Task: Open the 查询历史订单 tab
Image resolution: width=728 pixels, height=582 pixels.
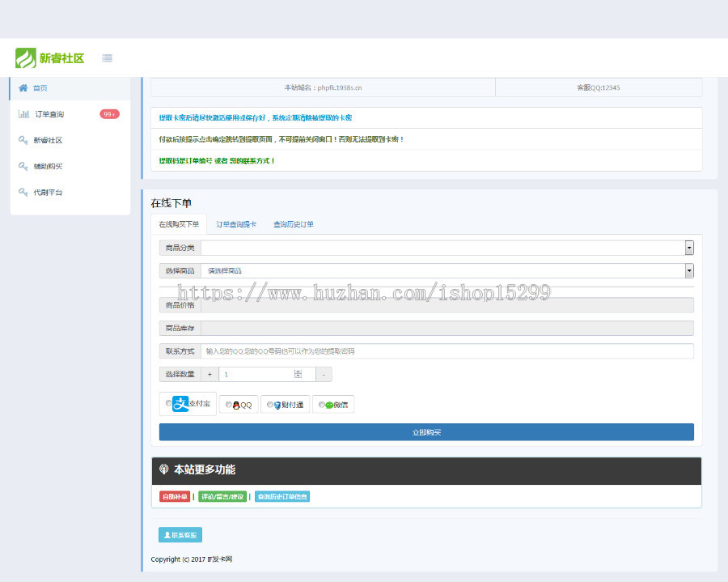Action: (293, 223)
